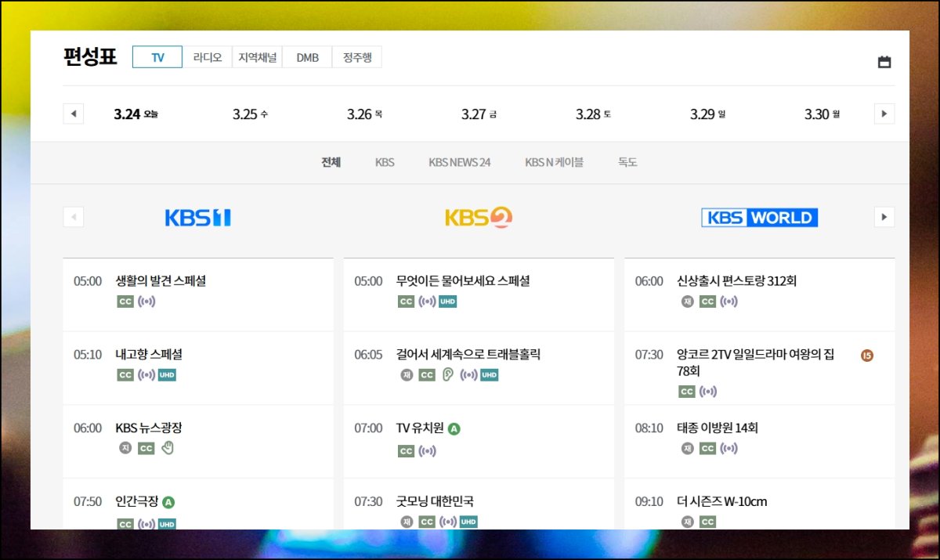Open program KBS 뉴스광장
The image size is (940, 560).
tap(149, 428)
